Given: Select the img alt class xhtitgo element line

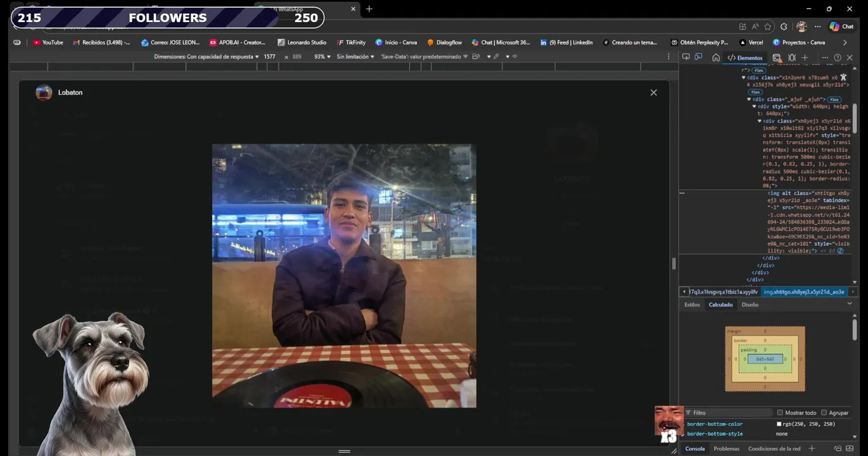Looking at the screenshot, I should click(809, 222).
